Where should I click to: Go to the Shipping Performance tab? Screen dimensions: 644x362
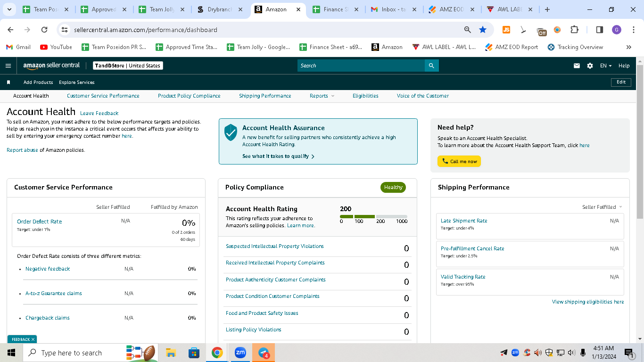point(265,96)
